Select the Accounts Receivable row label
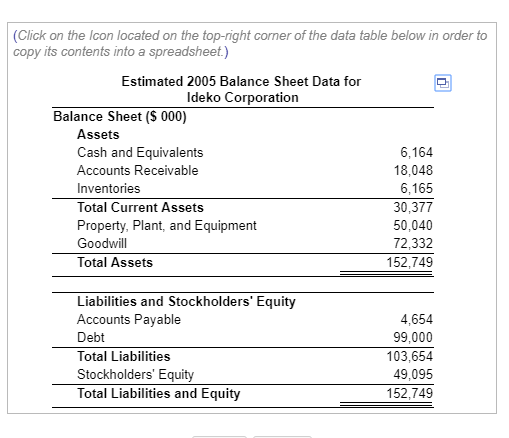509x438 pixels. click(138, 171)
